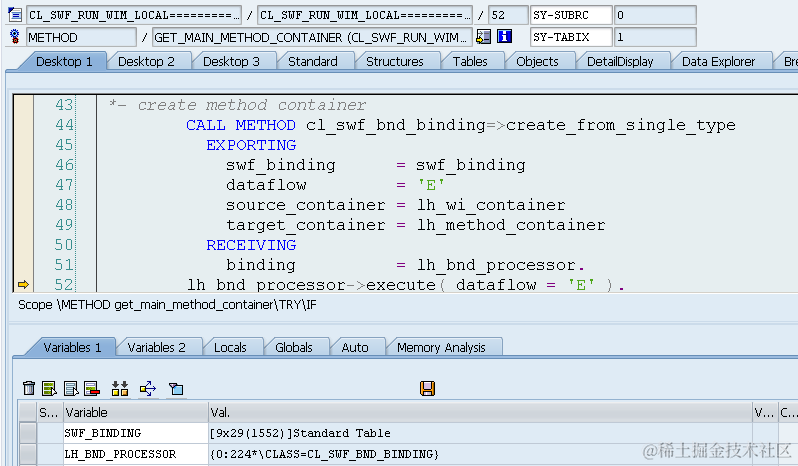Open the DetailDisplay tab

click(620, 62)
